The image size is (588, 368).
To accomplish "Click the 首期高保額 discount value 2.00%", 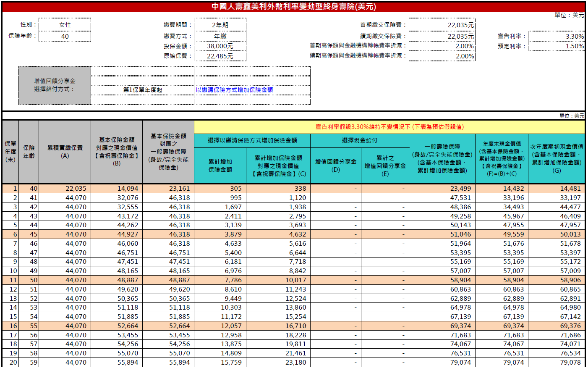I will pyautogui.click(x=442, y=46).
